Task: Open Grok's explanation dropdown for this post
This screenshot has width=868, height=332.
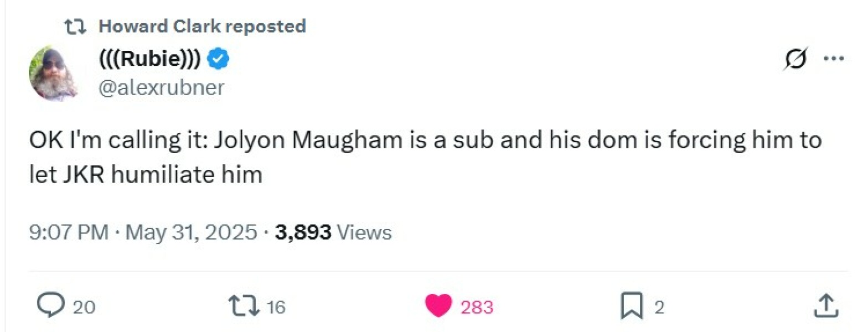Action: tap(796, 58)
